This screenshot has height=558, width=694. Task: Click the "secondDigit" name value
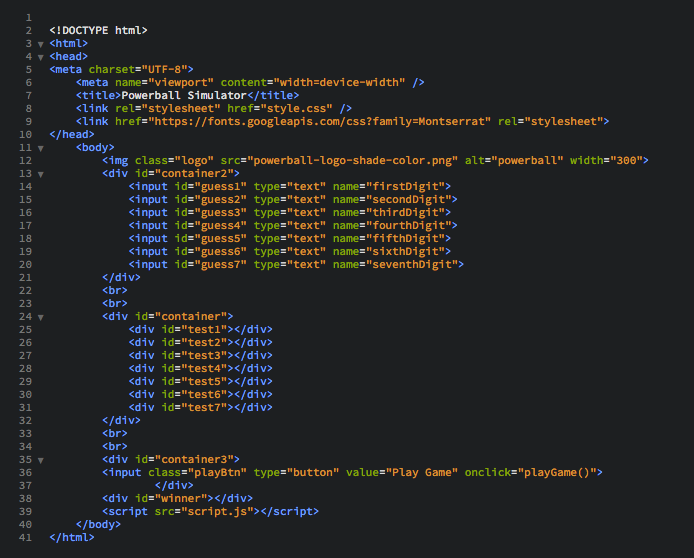[409, 200]
